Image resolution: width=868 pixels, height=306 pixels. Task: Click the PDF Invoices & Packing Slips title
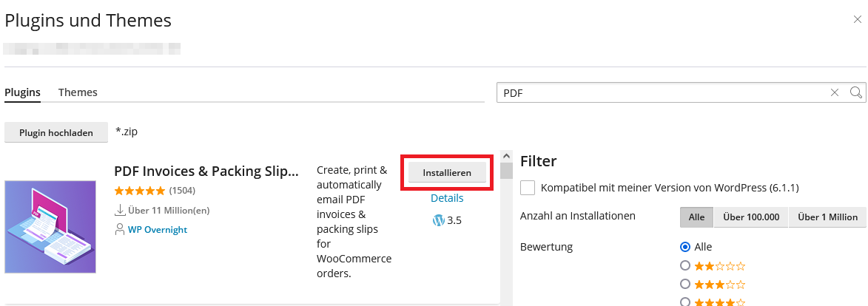206,171
